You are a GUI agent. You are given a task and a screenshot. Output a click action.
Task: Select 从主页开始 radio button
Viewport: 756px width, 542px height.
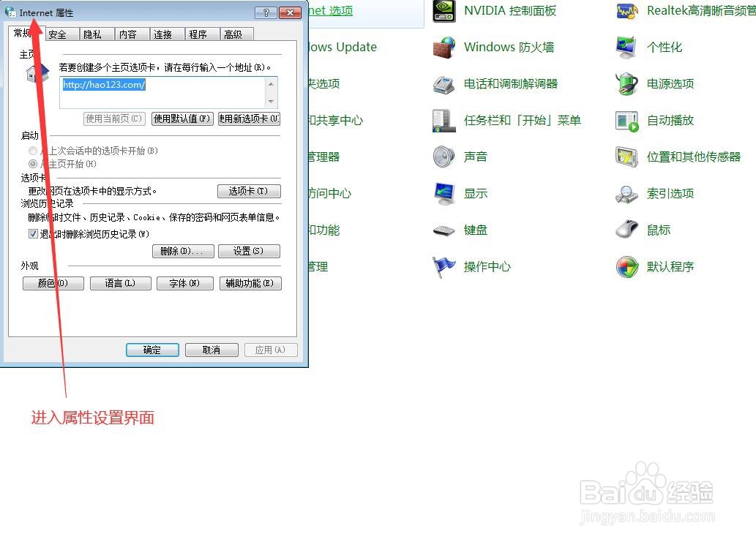point(33,164)
